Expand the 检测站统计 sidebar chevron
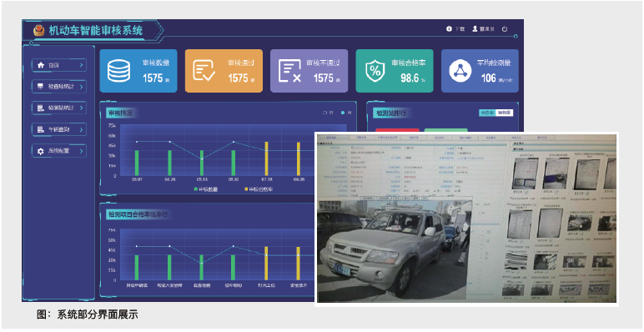Screen dimensions: 644x332 [x=81, y=108]
